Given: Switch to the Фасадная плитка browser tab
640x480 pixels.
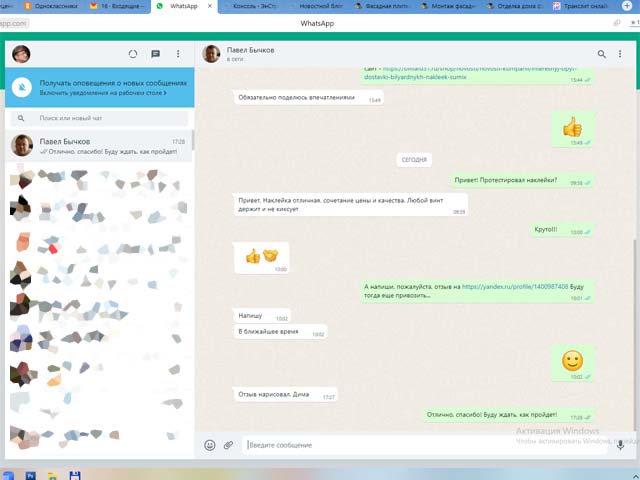Looking at the screenshot, I should pyautogui.click(x=383, y=6).
